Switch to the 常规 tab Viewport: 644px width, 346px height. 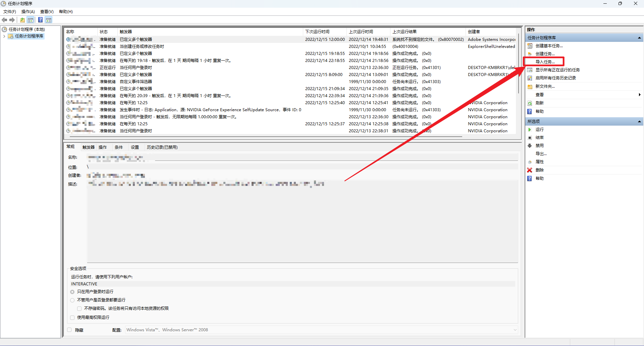pos(70,147)
